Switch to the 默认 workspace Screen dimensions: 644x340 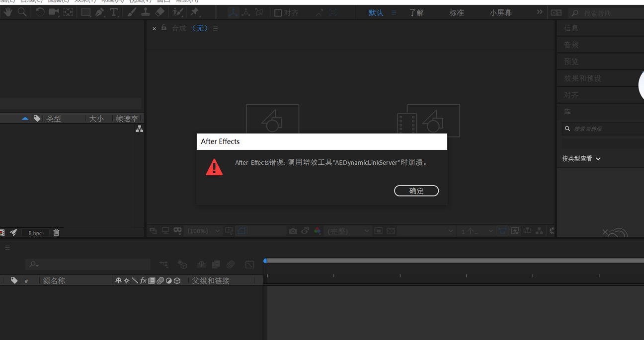click(376, 13)
